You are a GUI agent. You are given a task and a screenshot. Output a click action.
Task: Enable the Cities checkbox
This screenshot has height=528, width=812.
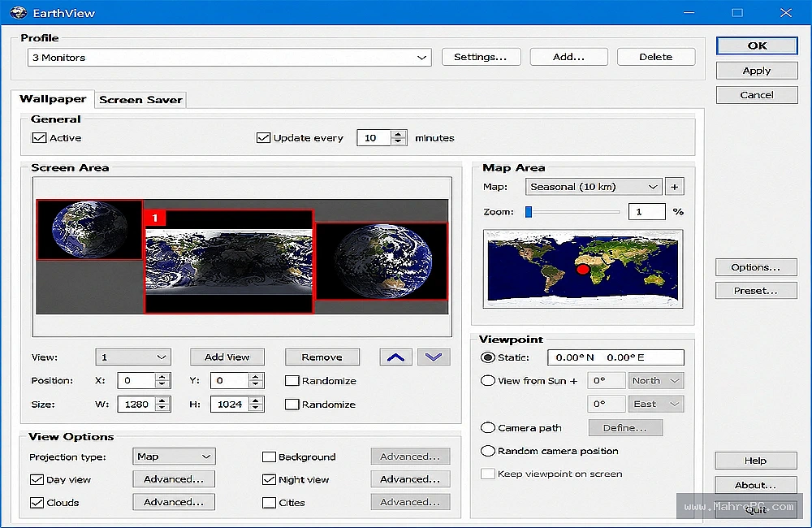tap(269, 503)
